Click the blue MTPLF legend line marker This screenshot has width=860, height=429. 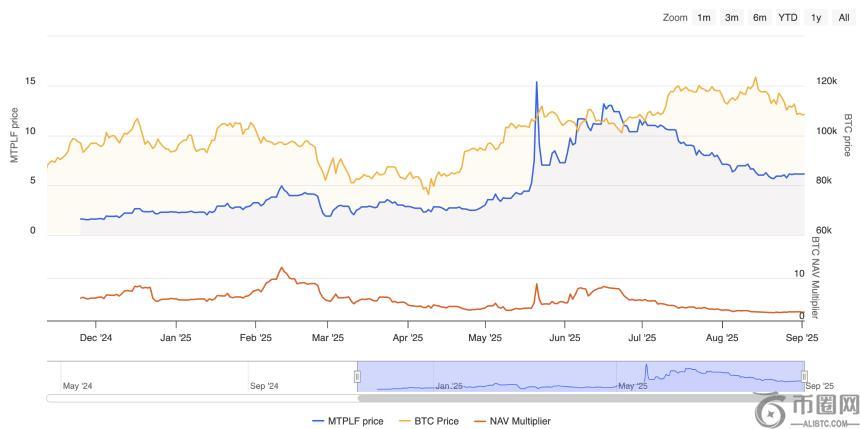(x=319, y=421)
